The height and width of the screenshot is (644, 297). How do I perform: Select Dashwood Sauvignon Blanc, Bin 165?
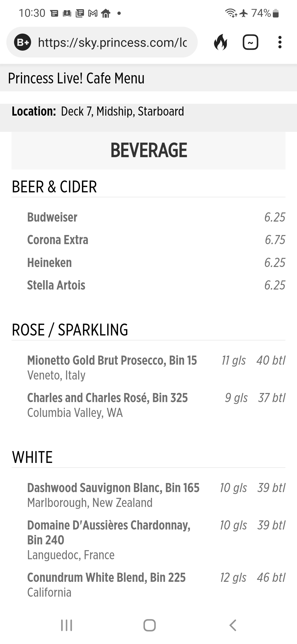pos(156,495)
